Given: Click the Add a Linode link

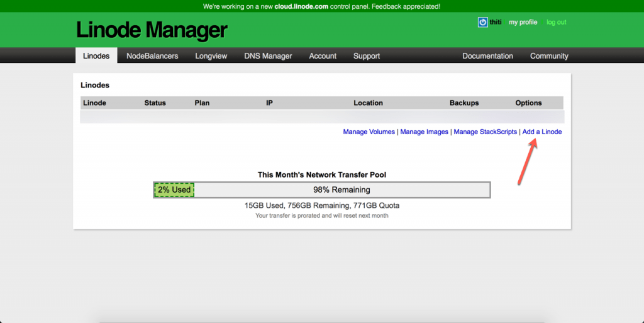Looking at the screenshot, I should click(542, 132).
